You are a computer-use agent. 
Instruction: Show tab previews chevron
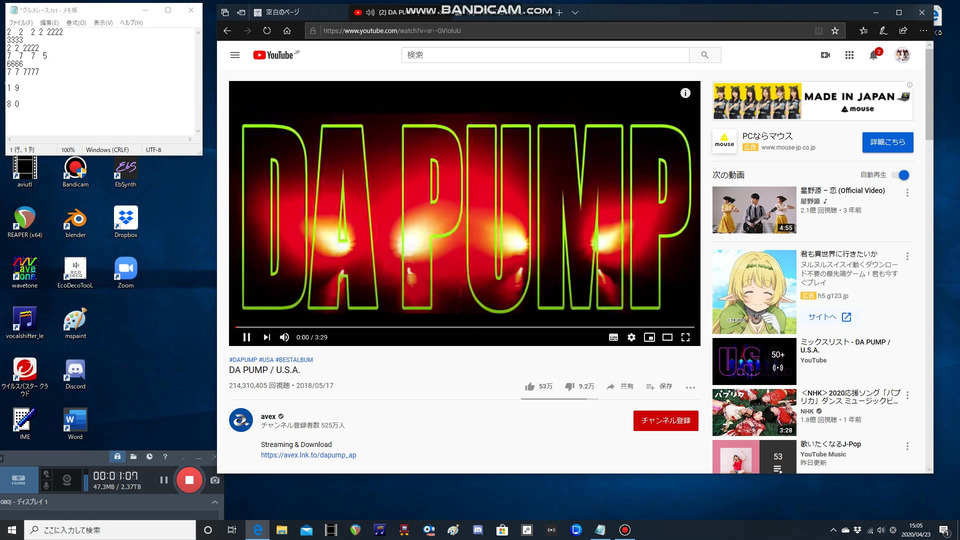tap(575, 12)
